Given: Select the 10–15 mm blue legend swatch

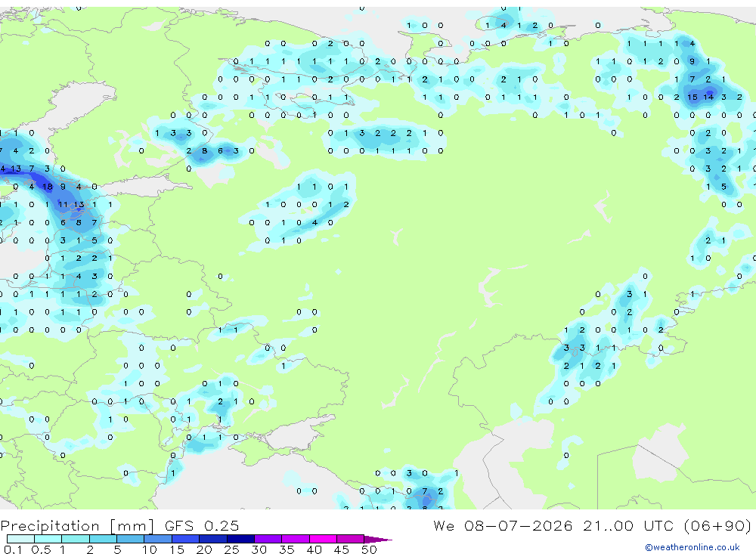Looking at the screenshot, I should [x=158, y=539].
